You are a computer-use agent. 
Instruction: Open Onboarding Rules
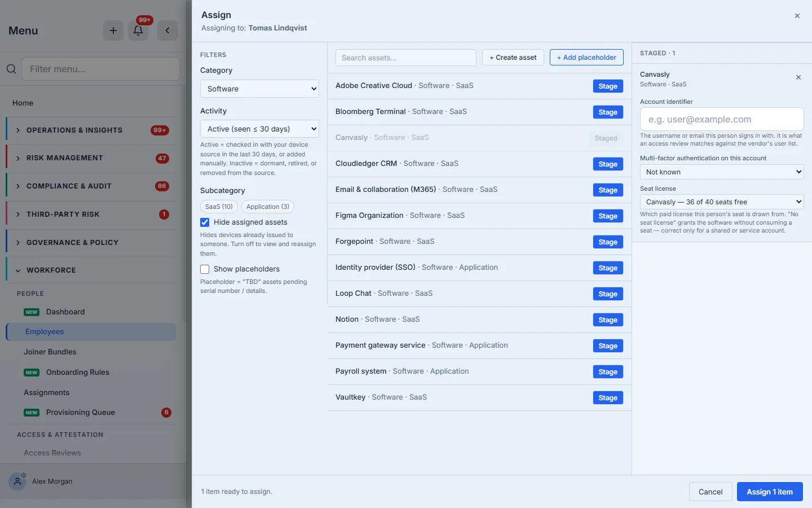click(x=78, y=373)
